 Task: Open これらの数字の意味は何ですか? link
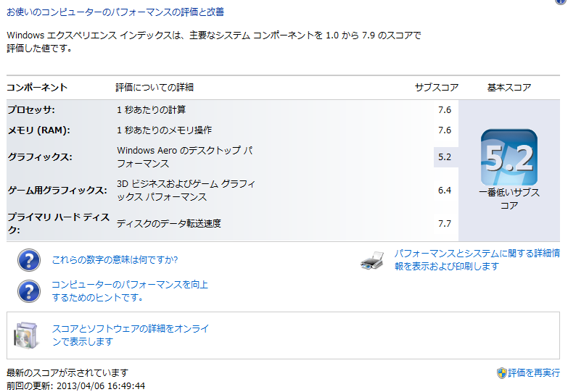pyautogui.click(x=115, y=260)
